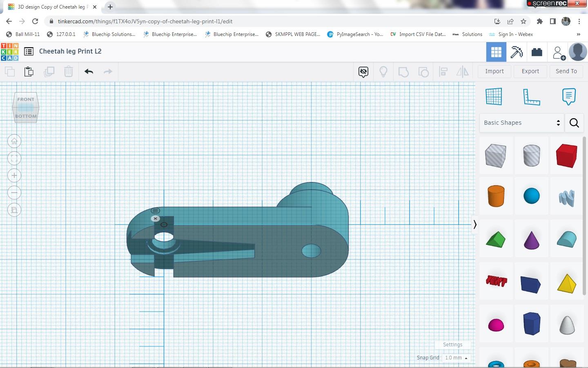Open the Settings button
588x368 pixels.
point(452,345)
